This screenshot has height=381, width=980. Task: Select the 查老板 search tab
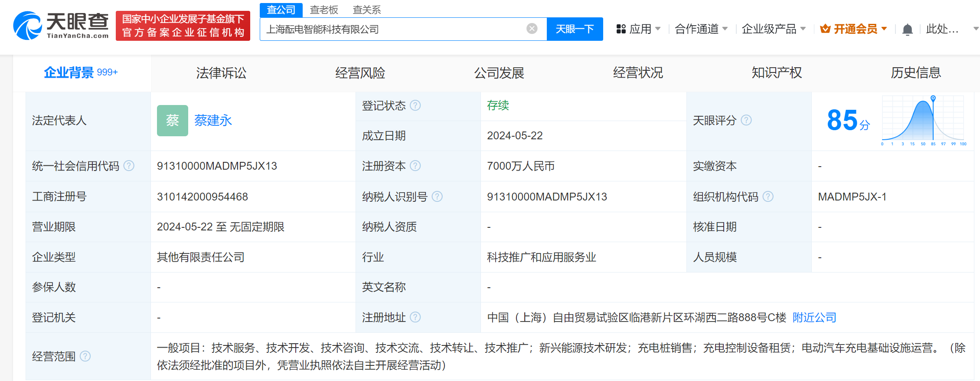click(x=324, y=10)
